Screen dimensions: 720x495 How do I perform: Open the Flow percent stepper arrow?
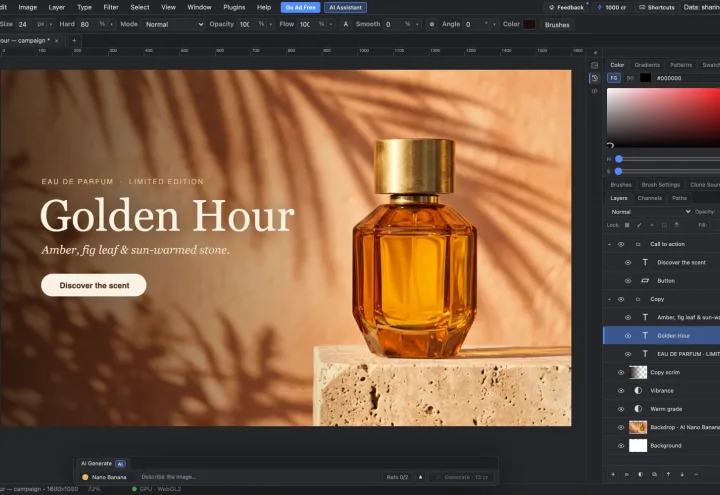(331, 24)
